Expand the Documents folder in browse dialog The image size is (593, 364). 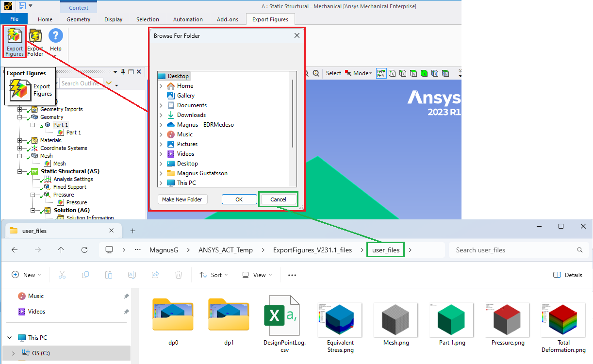[161, 105]
